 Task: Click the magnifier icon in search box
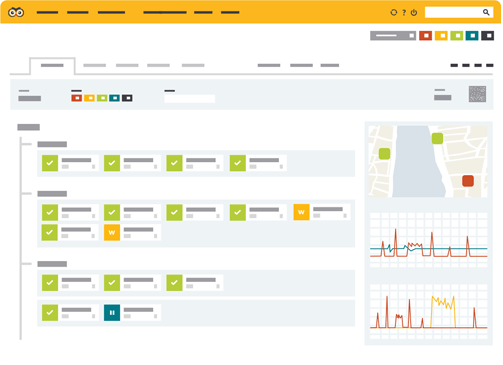pyautogui.click(x=486, y=12)
